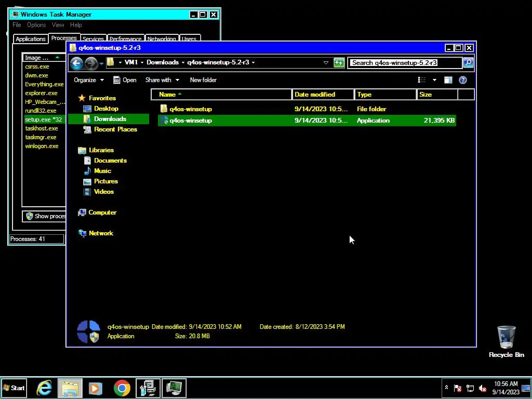
Task: Open Google Chrome from the taskbar
Action: [x=122, y=388]
